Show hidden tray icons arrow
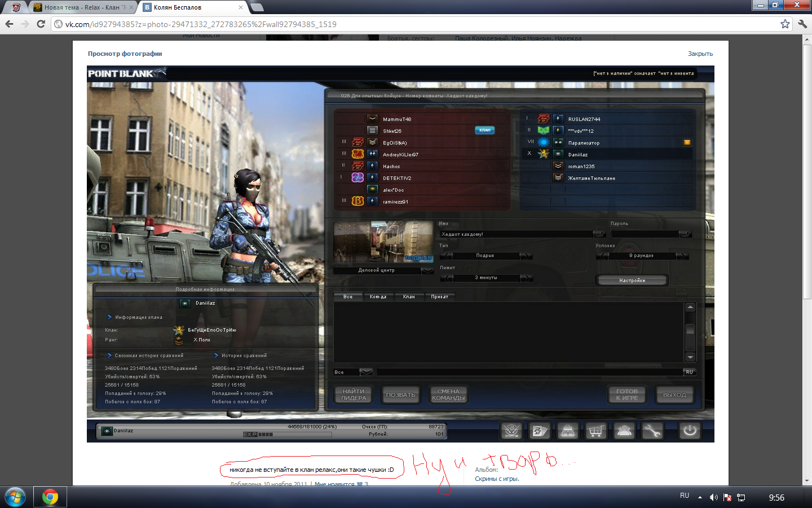 tap(700, 497)
